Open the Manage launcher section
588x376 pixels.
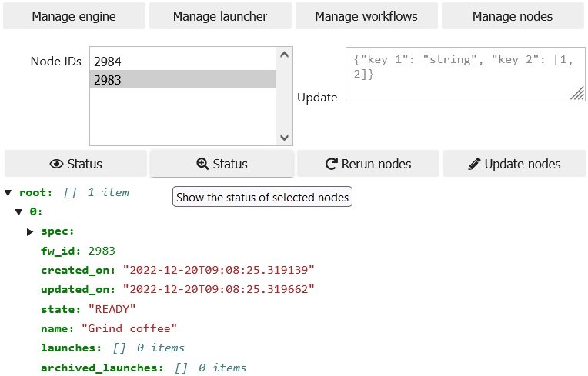tap(220, 16)
